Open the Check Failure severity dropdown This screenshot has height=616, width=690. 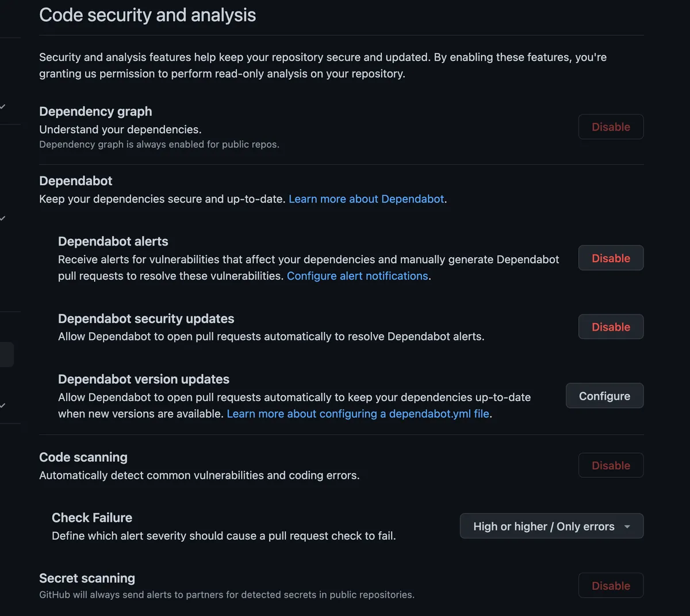tap(551, 526)
